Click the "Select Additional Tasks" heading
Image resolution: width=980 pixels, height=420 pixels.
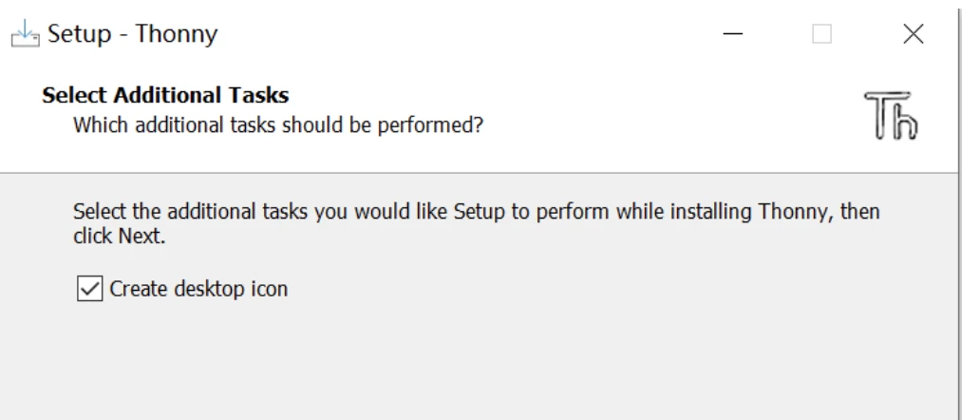click(x=165, y=96)
